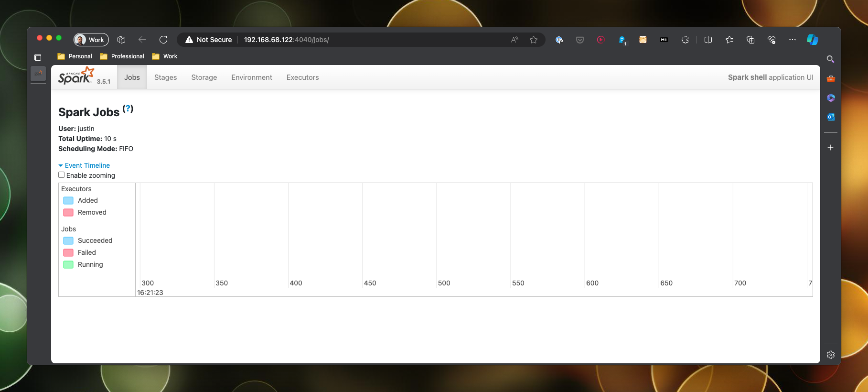The width and height of the screenshot is (868, 392).
Task: Open Browser essentials heart icon
Action: coord(772,40)
